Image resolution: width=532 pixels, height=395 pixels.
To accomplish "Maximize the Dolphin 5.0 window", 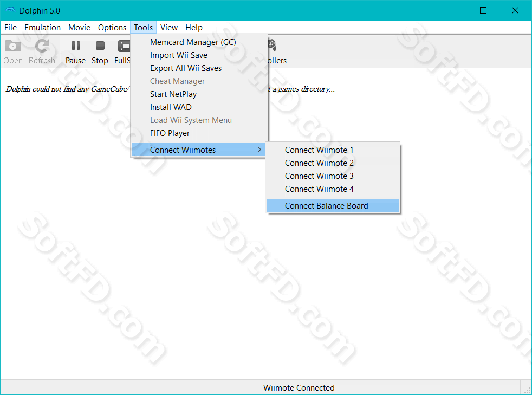I will (x=483, y=10).
